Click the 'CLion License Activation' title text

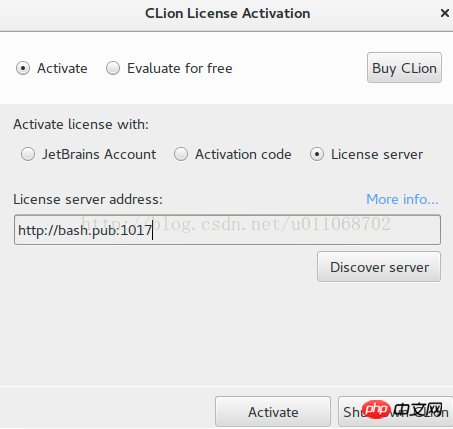pos(228,13)
